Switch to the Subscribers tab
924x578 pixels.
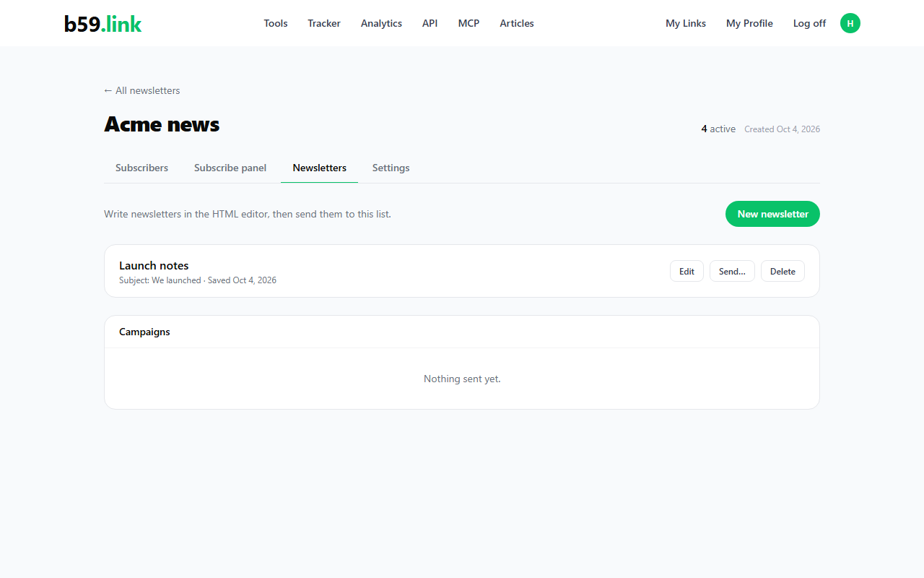pyautogui.click(x=141, y=168)
